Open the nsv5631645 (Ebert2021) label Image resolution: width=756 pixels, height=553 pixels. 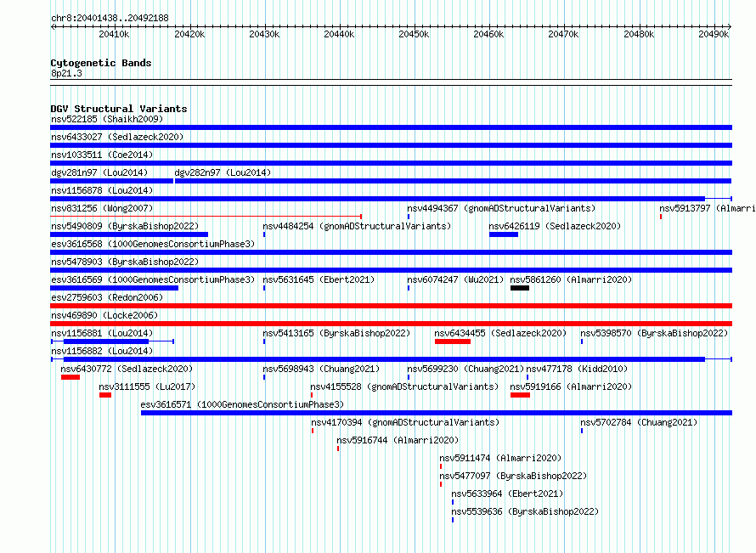pos(319,279)
